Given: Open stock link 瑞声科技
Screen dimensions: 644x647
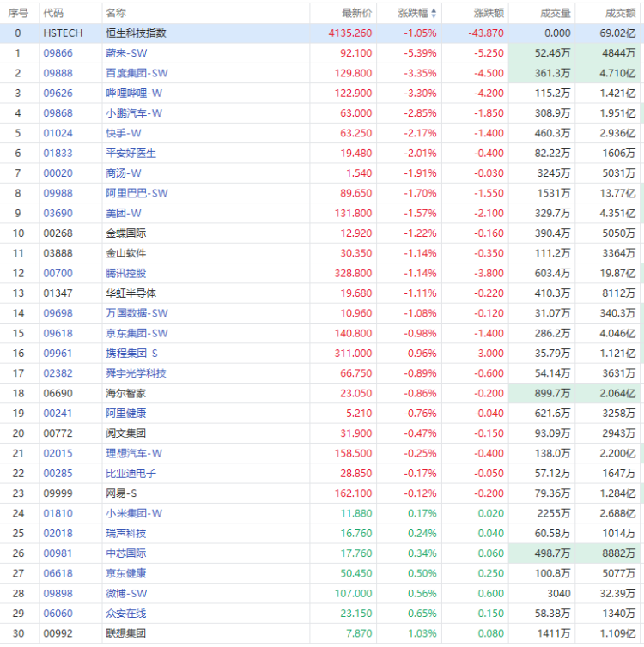Looking at the screenshot, I should pyautogui.click(x=126, y=534).
